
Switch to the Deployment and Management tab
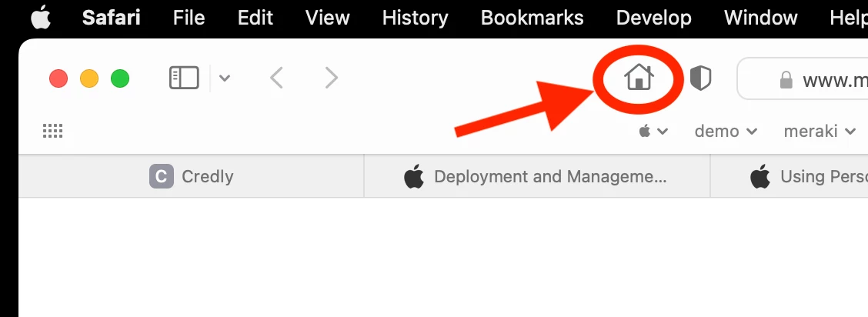pos(536,176)
